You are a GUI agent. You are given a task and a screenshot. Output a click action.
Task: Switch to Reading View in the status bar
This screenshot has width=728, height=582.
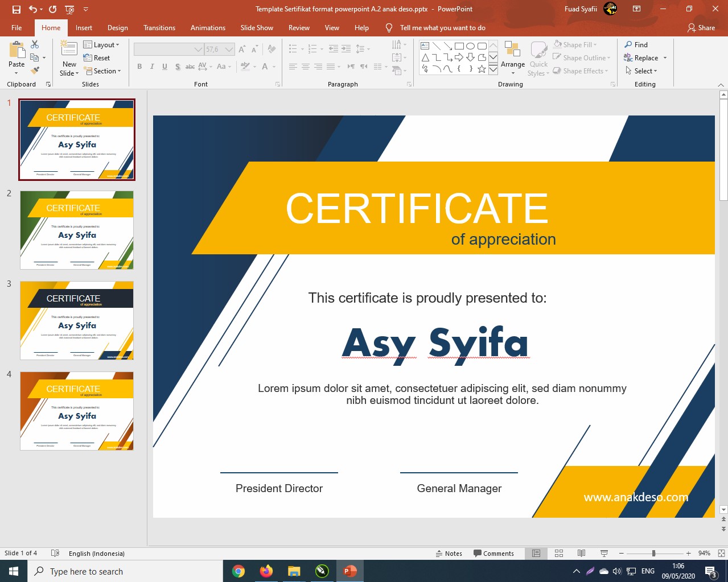click(x=581, y=553)
